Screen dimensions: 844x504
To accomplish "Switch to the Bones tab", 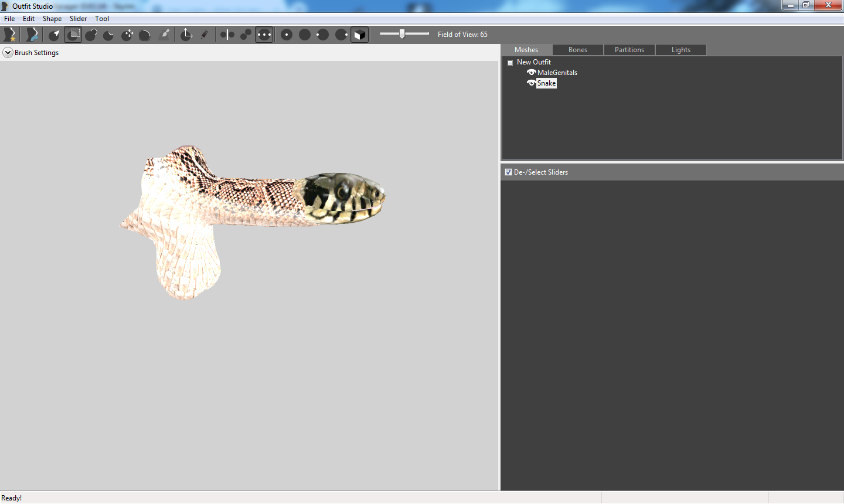I will coord(578,50).
